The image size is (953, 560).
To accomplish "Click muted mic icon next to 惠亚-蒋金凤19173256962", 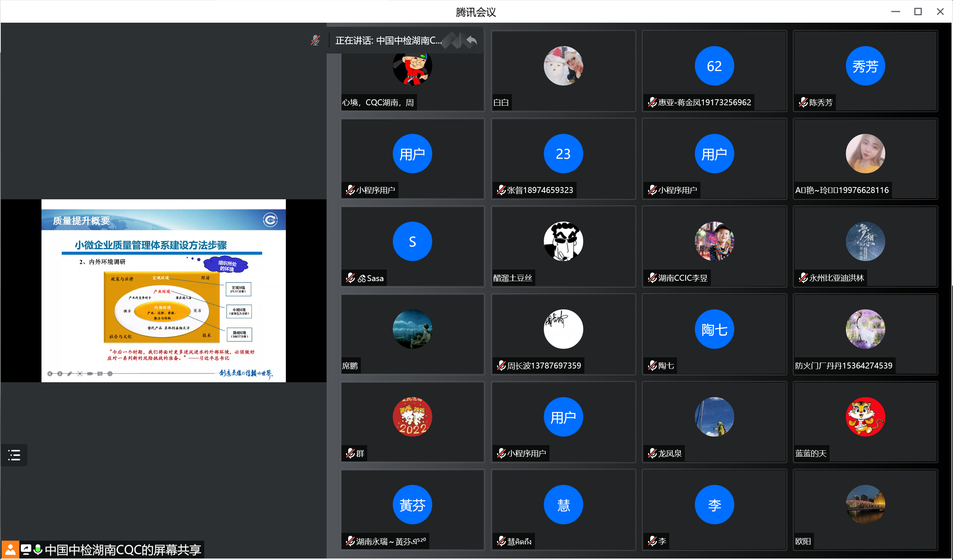I will click(652, 103).
